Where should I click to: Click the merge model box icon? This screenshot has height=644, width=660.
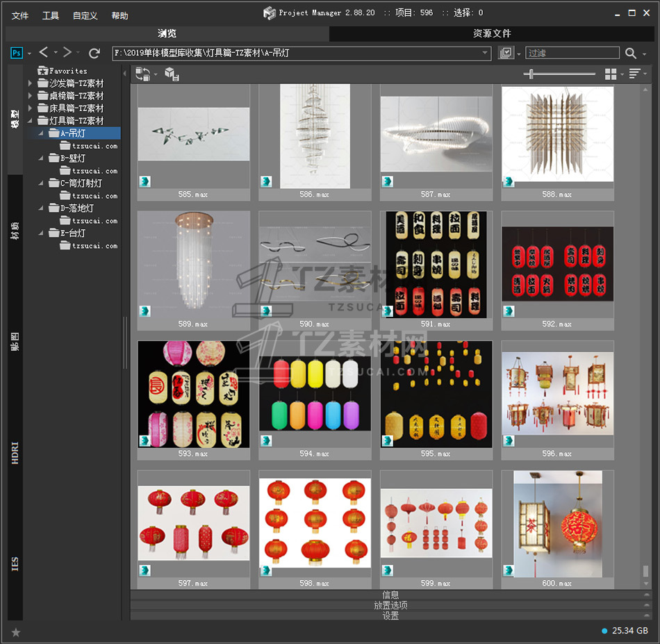click(172, 74)
